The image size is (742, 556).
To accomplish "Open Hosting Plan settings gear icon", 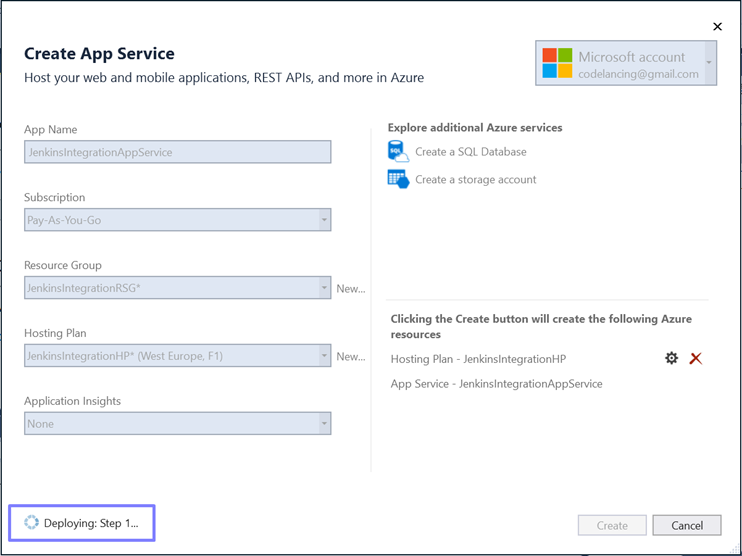I will (671, 358).
